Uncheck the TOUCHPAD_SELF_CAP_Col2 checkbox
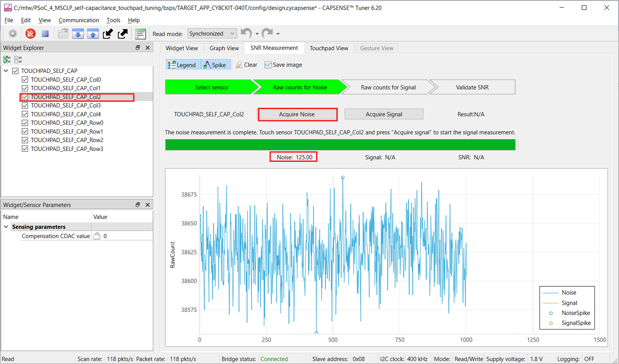Viewport: 619px width, 364px height. 25,97
